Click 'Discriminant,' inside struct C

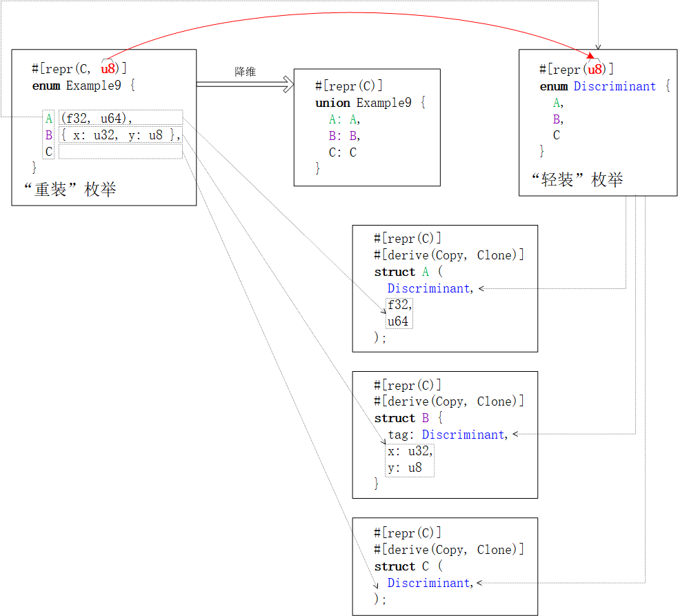pos(430,583)
